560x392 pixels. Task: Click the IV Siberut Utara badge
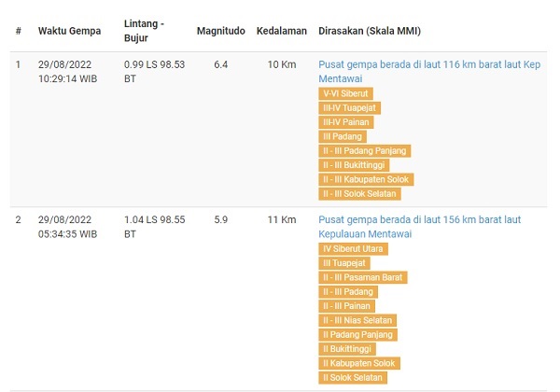pyautogui.click(x=353, y=249)
